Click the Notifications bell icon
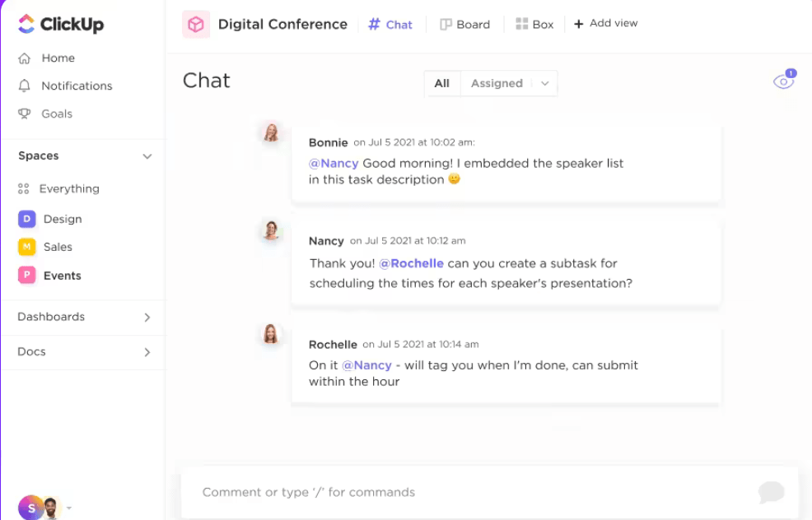This screenshot has width=812, height=520. coord(25,86)
